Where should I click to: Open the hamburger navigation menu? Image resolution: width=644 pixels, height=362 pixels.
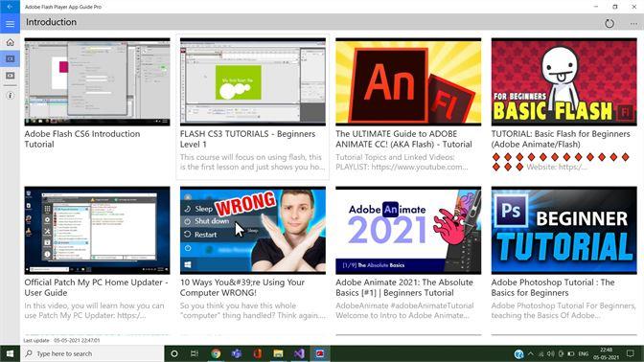tap(10, 24)
